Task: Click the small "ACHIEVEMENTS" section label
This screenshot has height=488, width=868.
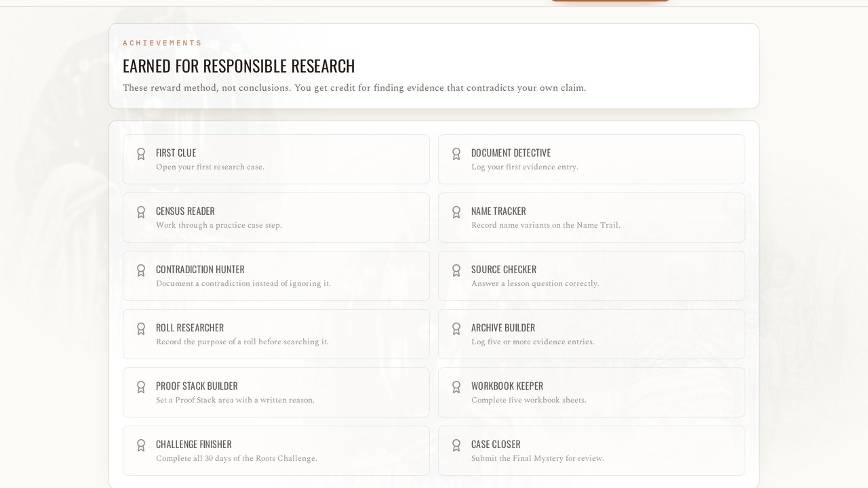Action: point(162,43)
